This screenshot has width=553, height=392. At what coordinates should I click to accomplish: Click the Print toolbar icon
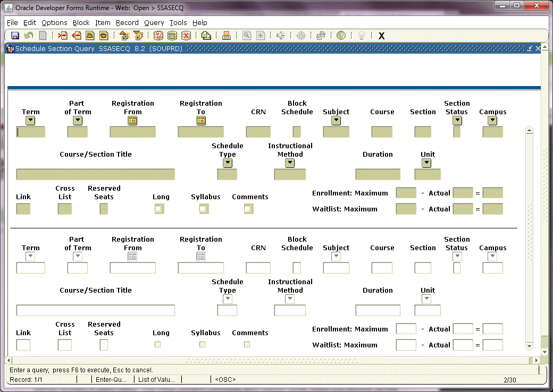tap(227, 36)
